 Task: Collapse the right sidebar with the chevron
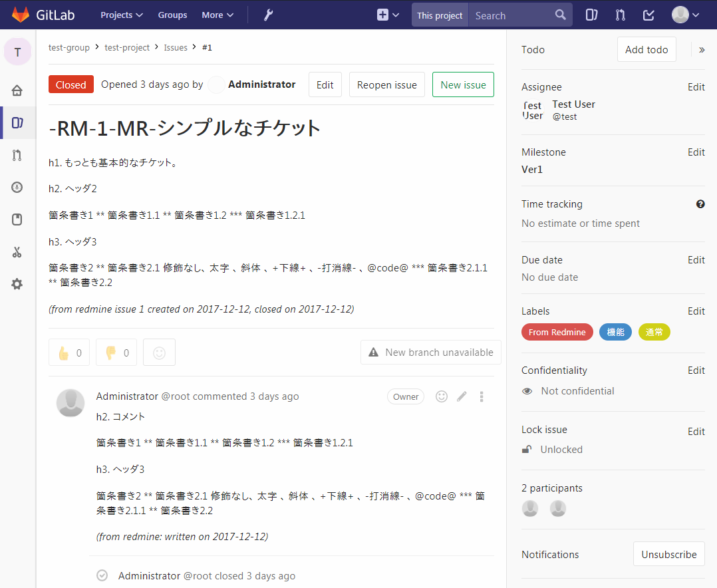(701, 49)
